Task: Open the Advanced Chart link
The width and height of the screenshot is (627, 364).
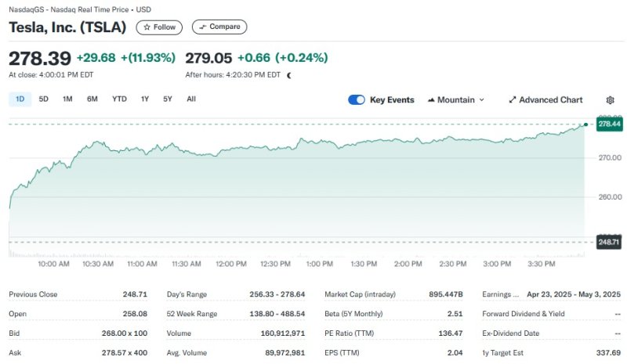Action: click(x=550, y=100)
